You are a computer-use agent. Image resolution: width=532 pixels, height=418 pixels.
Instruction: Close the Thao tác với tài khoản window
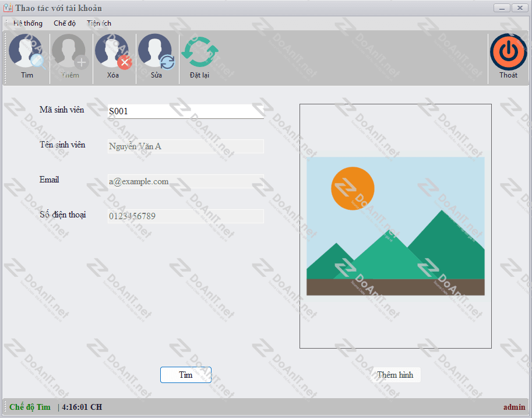point(520,8)
